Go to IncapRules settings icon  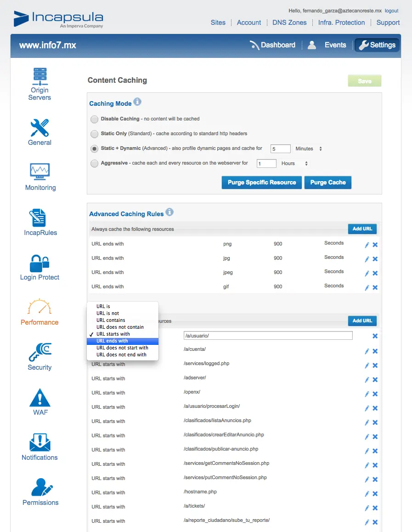[x=40, y=217]
